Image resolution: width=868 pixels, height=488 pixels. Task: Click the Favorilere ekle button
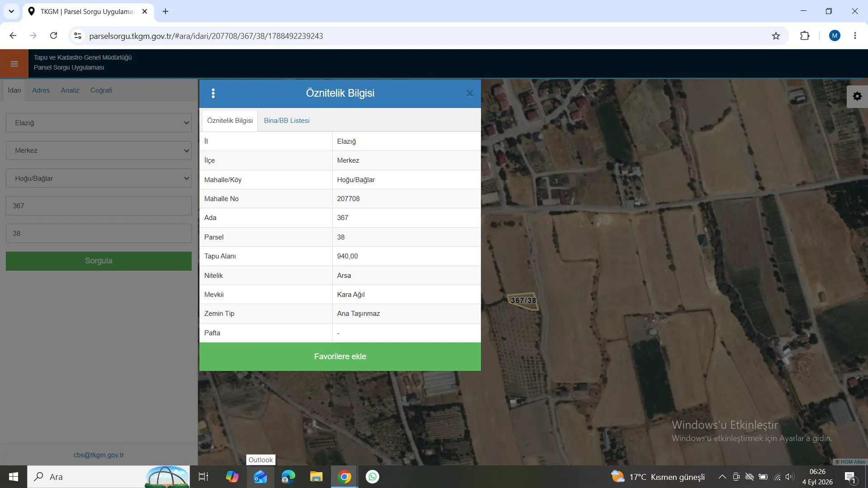[340, 357]
